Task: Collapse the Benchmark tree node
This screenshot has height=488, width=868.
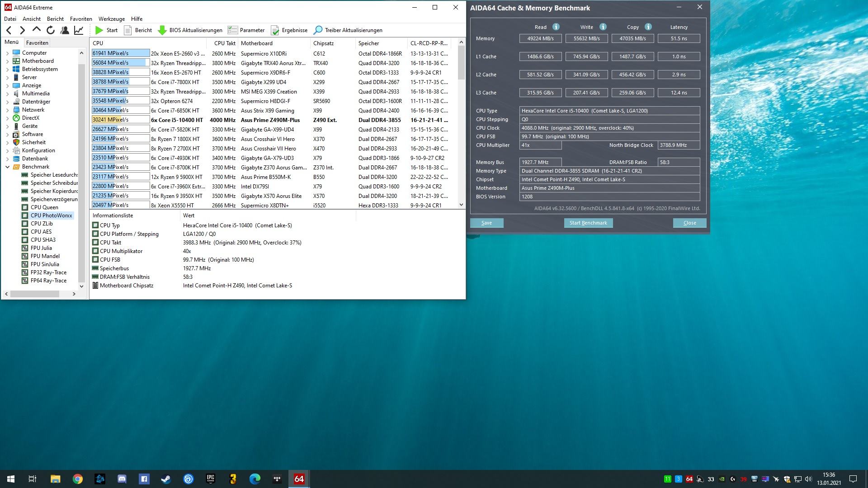Action: click(x=7, y=167)
